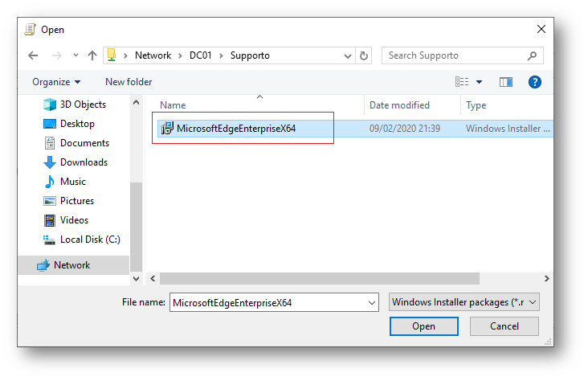Click the Cancel button
The image size is (588, 381).
click(504, 326)
